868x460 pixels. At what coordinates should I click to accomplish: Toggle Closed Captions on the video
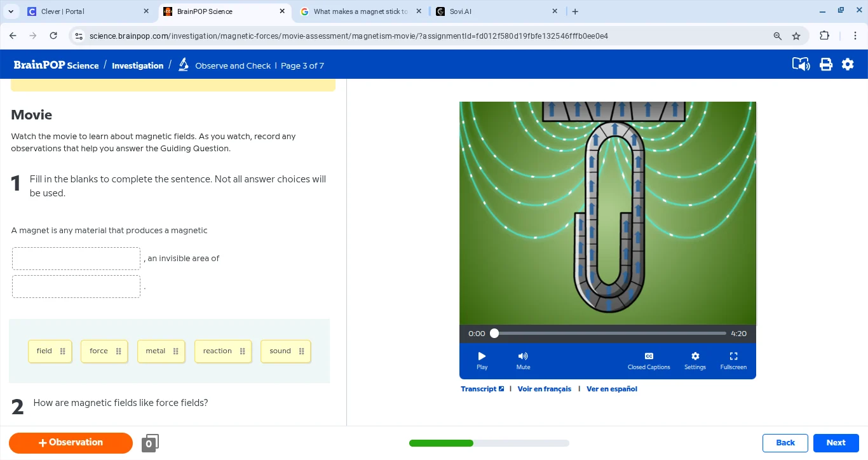click(x=648, y=360)
